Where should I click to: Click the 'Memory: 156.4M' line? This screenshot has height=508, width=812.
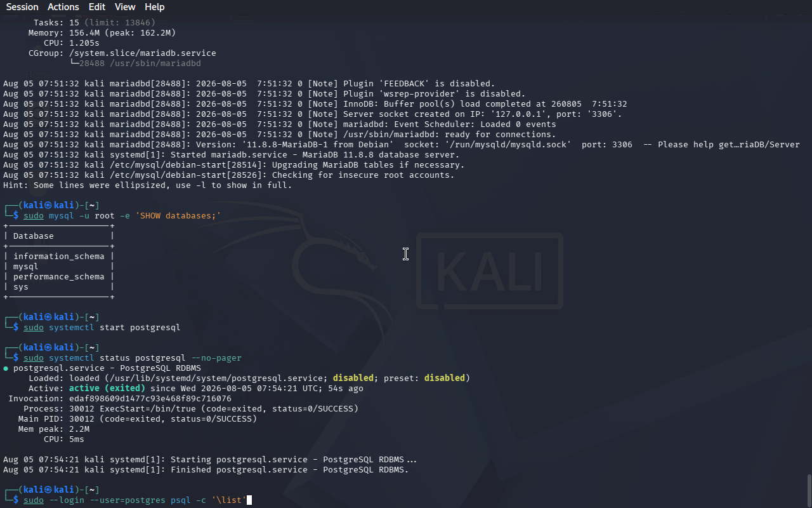point(102,33)
